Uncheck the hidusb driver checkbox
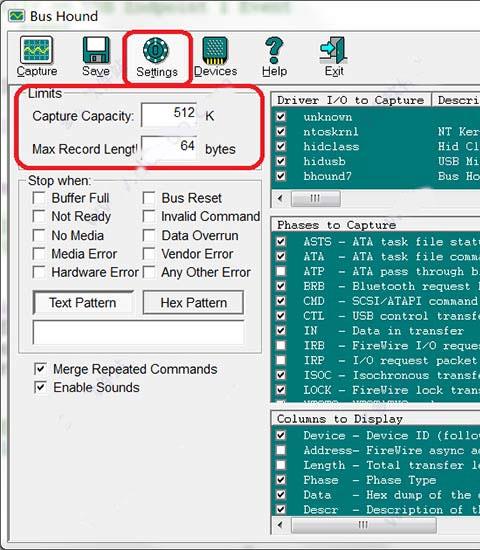This screenshot has width=480, height=550. (x=281, y=161)
